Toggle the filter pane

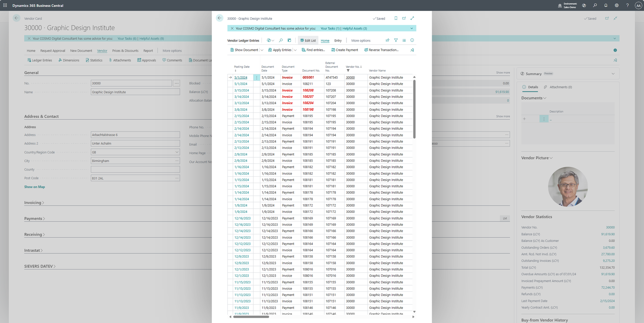(x=396, y=40)
